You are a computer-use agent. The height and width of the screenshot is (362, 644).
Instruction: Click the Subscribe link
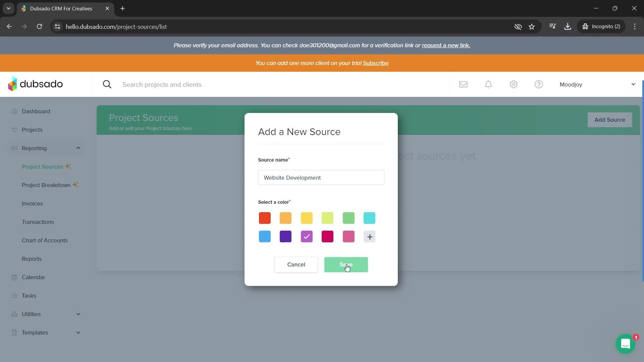point(376,63)
